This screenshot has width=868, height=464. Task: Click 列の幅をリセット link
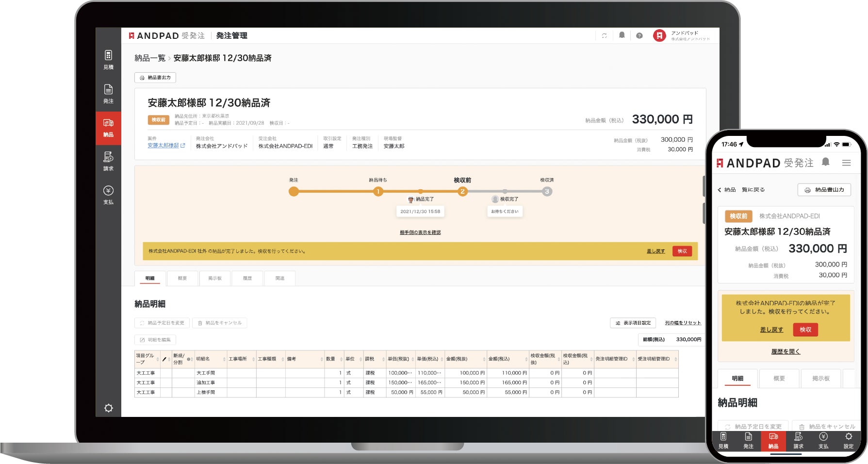point(683,323)
